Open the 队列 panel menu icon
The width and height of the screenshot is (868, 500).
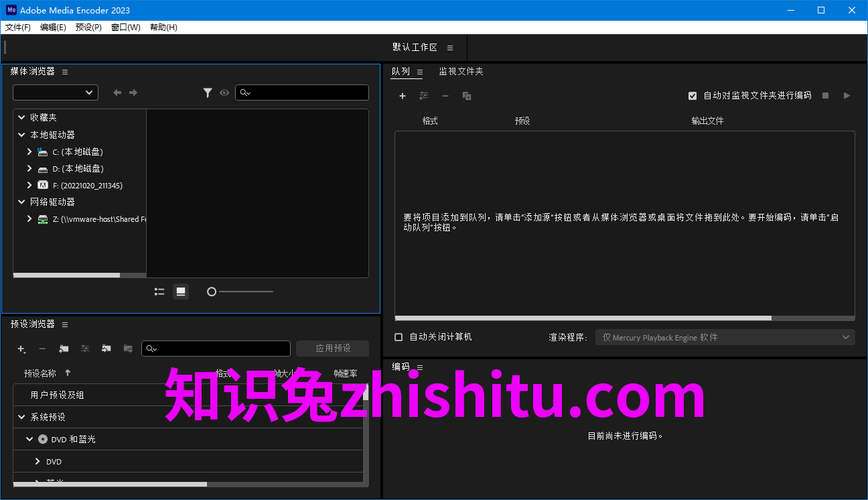[420, 72]
